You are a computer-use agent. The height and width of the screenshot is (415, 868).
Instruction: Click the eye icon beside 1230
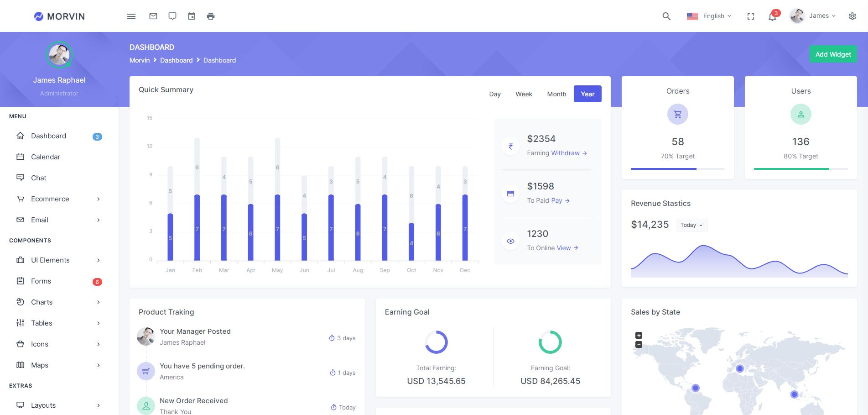[511, 241]
